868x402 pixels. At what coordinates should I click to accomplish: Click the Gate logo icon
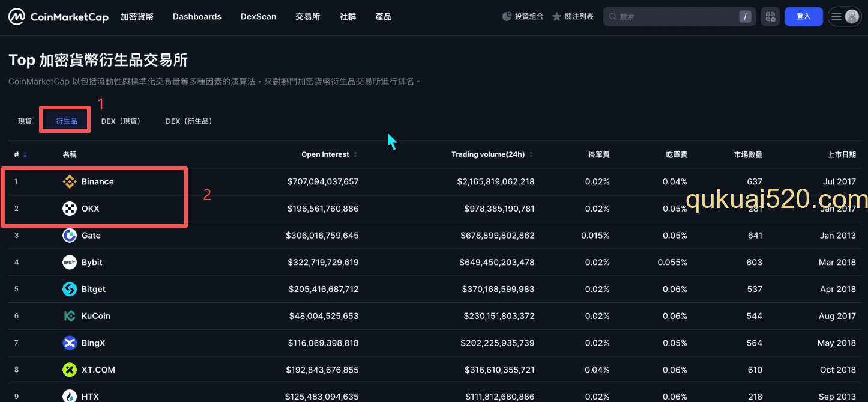tap(70, 236)
